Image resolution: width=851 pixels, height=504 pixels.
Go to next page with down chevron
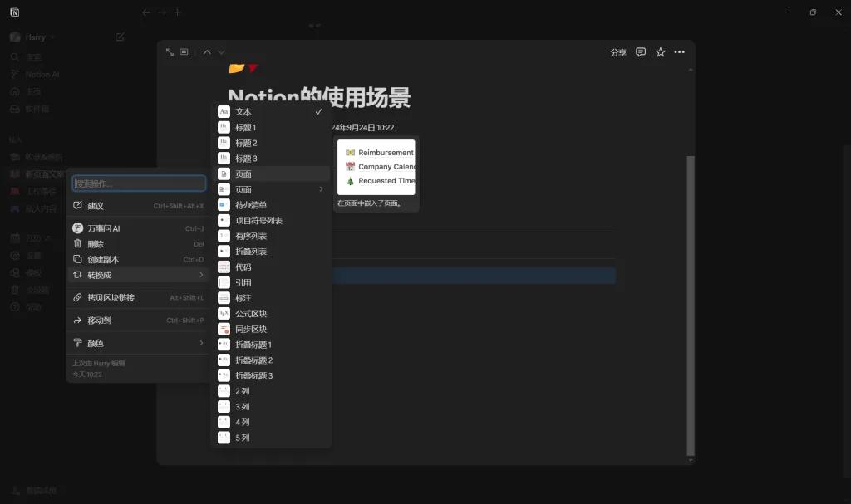[x=221, y=52]
